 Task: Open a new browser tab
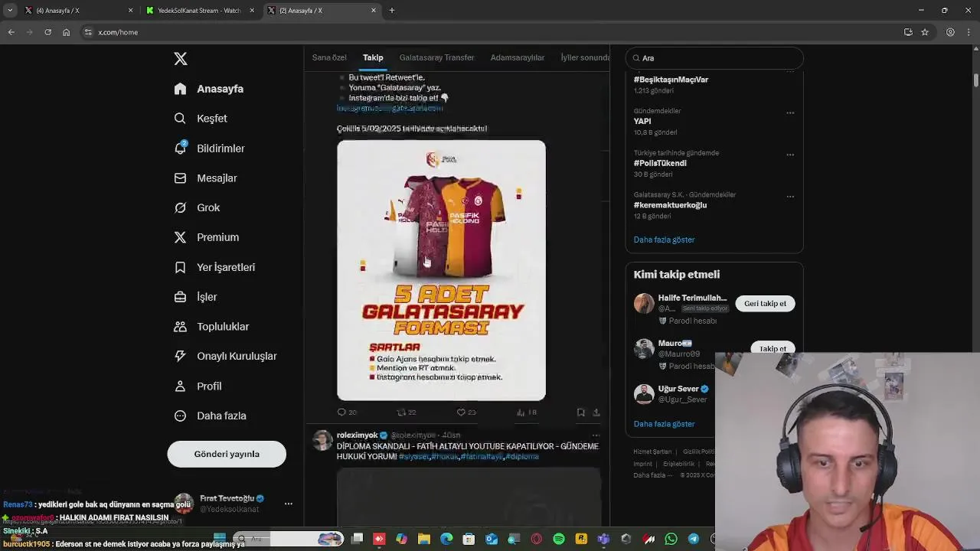pyautogui.click(x=392, y=10)
